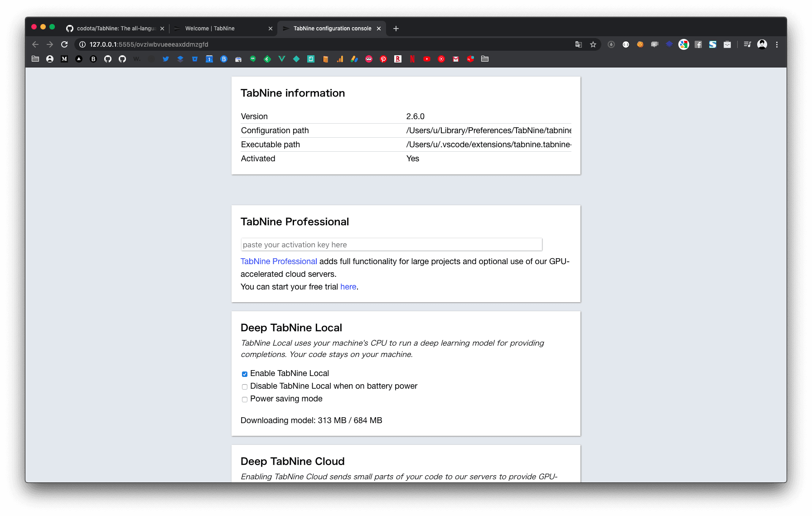Viewport: 812px width, 516px height.
Task: Check Disable TabNine Local when on battery power
Action: coord(245,387)
